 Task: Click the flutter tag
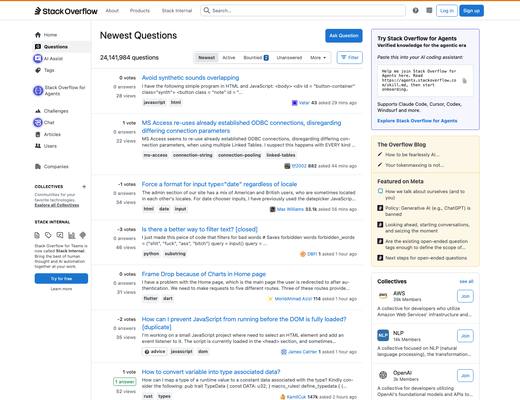tap(150, 298)
